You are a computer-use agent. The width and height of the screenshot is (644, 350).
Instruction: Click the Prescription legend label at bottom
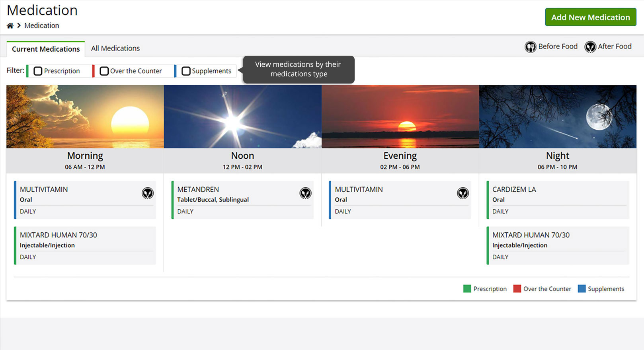point(490,289)
